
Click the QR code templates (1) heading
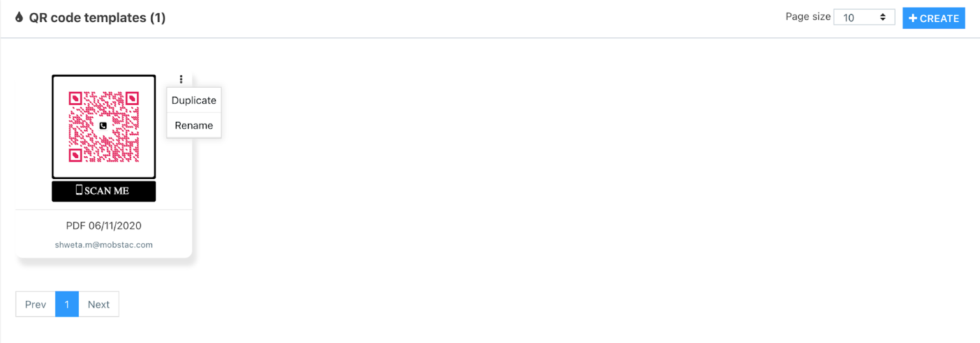coord(97,18)
